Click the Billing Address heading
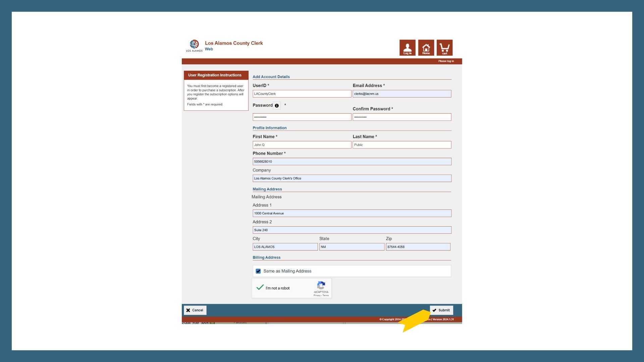This screenshot has height=362, width=644. tap(266, 257)
